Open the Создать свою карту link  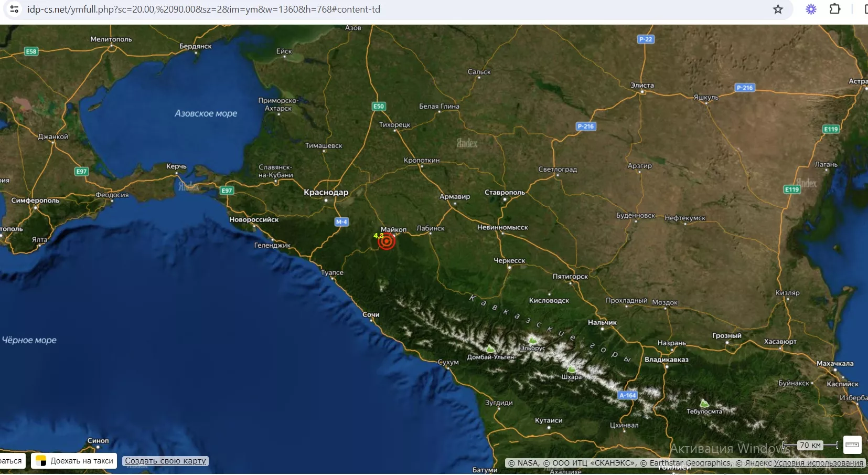[165, 461]
